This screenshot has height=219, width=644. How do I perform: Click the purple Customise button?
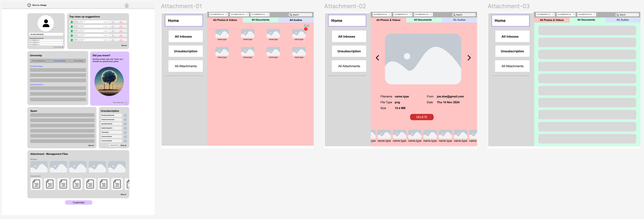(x=79, y=202)
